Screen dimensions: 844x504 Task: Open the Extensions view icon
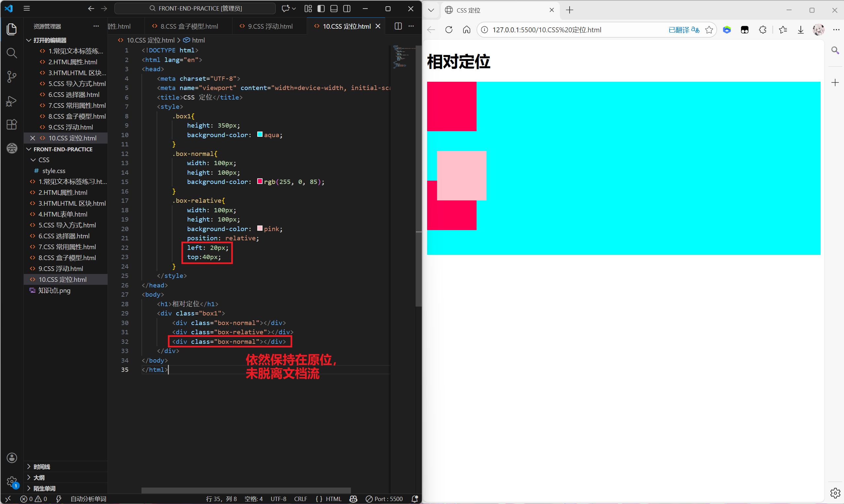click(x=12, y=124)
